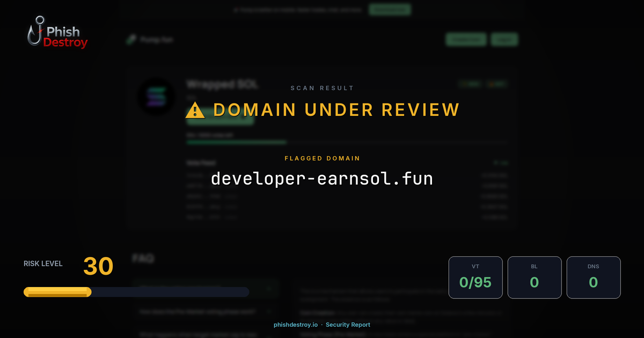Select the warning triangle icon
644x338 pixels.
[196, 109]
